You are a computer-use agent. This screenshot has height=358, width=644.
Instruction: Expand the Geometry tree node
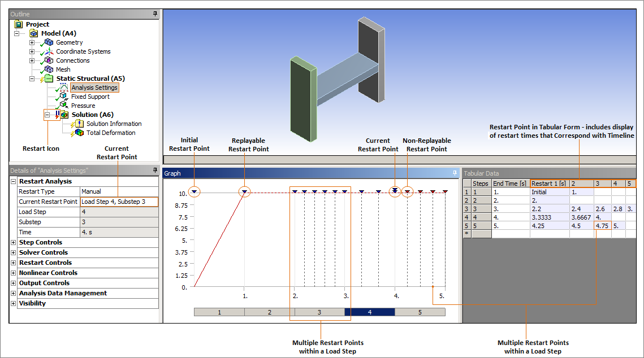click(x=32, y=42)
